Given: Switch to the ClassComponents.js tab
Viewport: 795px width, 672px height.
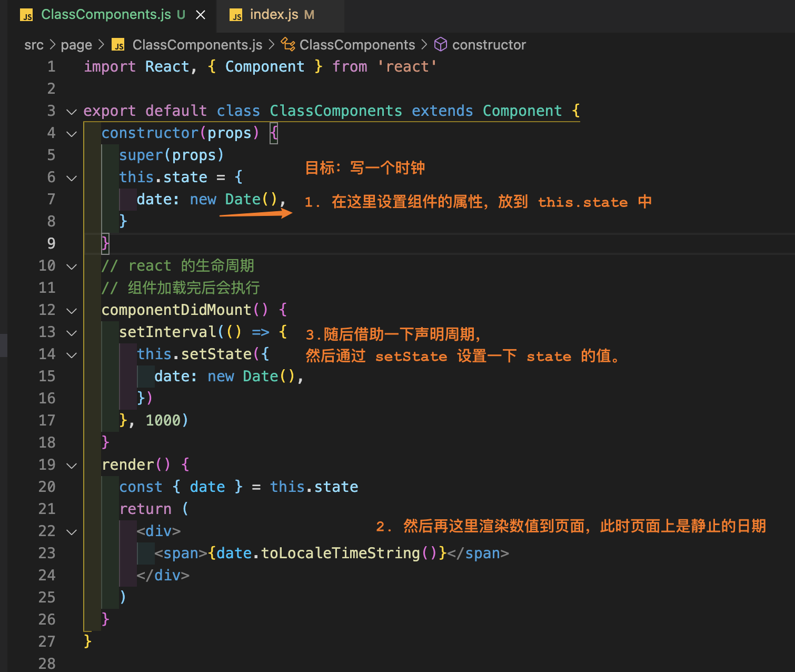Looking at the screenshot, I should coord(105,15).
